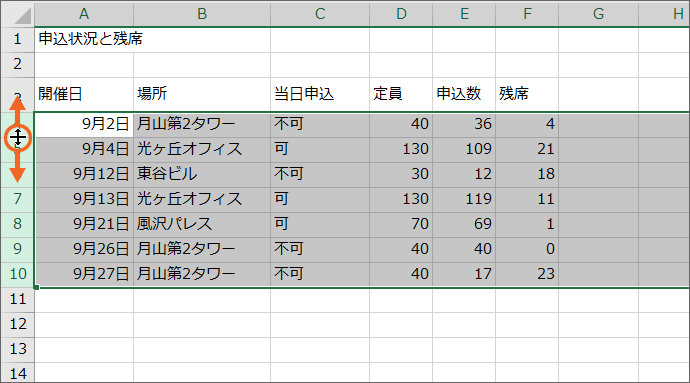This screenshot has height=383, width=690.
Task: Click 不可 in the 9月12日 row
Action: pyautogui.click(x=320, y=174)
